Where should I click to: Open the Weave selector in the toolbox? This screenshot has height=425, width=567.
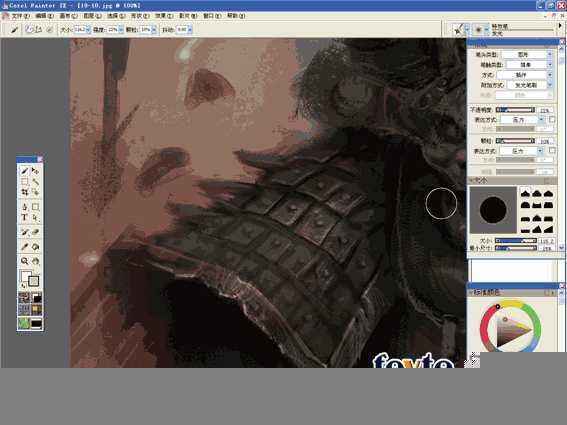pyautogui.click(x=36, y=310)
